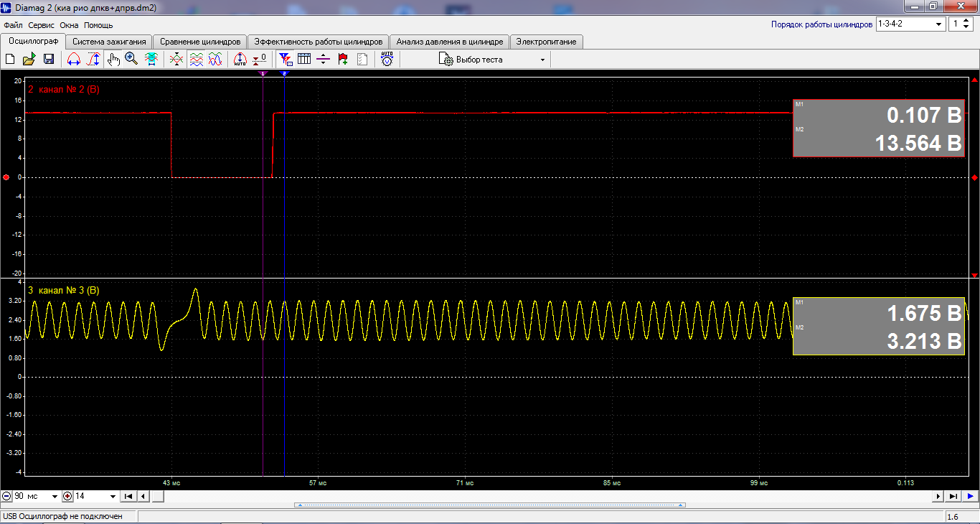Step one frame backward
980x524 pixels.
click(143, 496)
